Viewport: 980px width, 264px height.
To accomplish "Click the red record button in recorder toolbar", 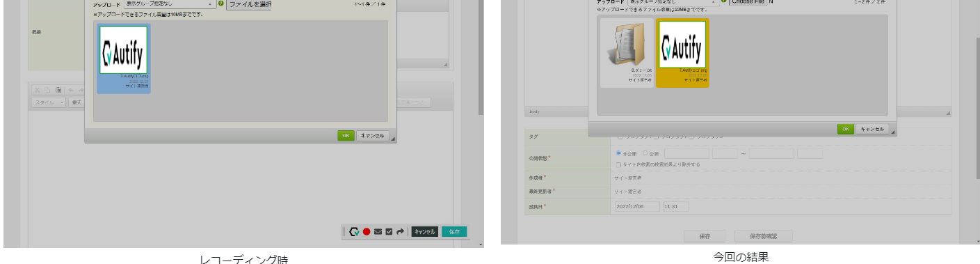I will (x=367, y=232).
